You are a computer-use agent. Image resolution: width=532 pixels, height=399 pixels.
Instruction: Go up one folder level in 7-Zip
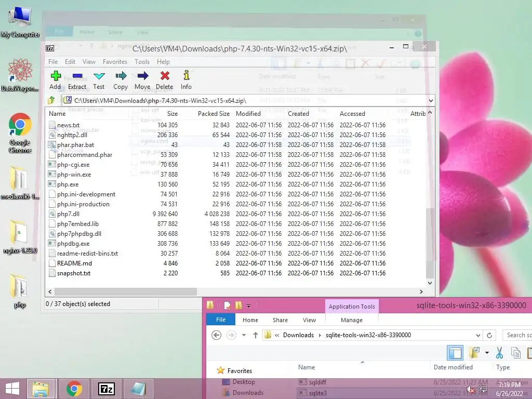tap(51, 100)
